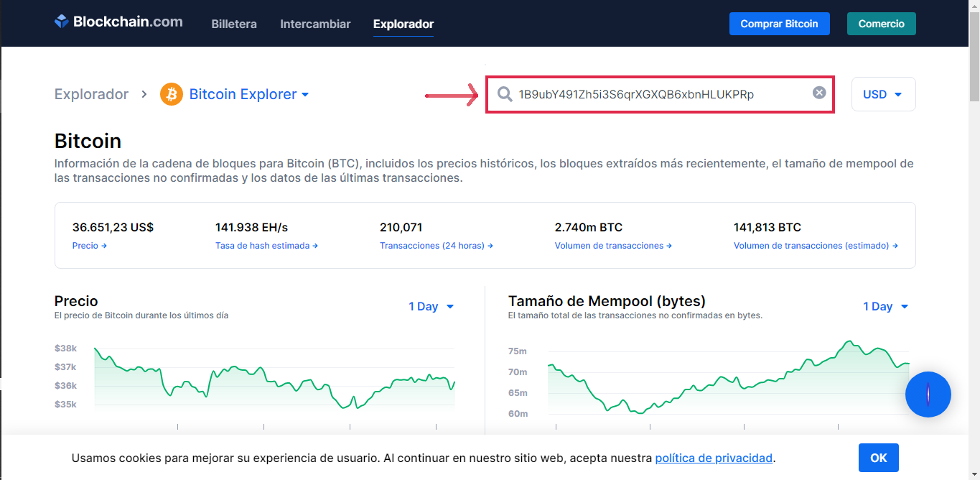Click the 141.938 EH/s value
Screen dimensions: 980x480
pyautogui.click(x=251, y=227)
